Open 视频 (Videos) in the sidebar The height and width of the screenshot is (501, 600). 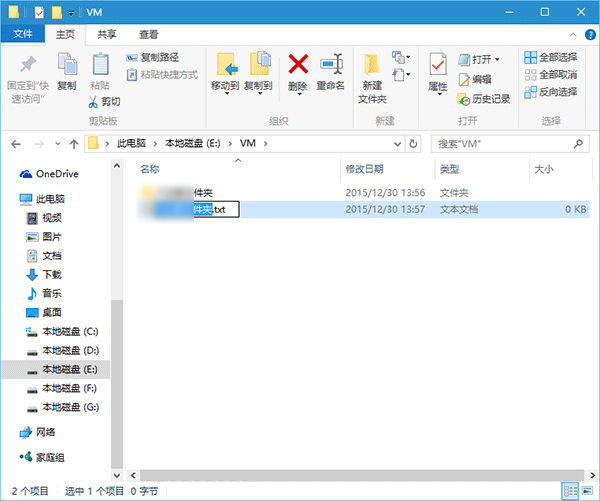[44, 218]
